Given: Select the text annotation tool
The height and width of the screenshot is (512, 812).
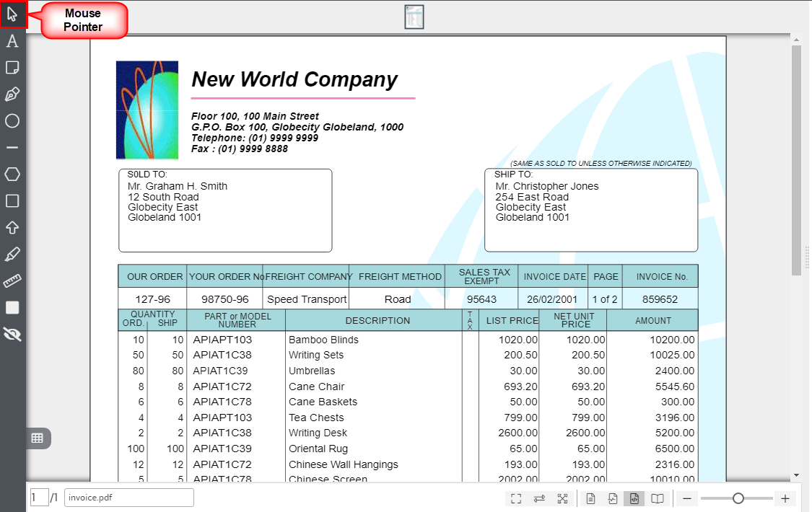Looking at the screenshot, I should point(12,41).
